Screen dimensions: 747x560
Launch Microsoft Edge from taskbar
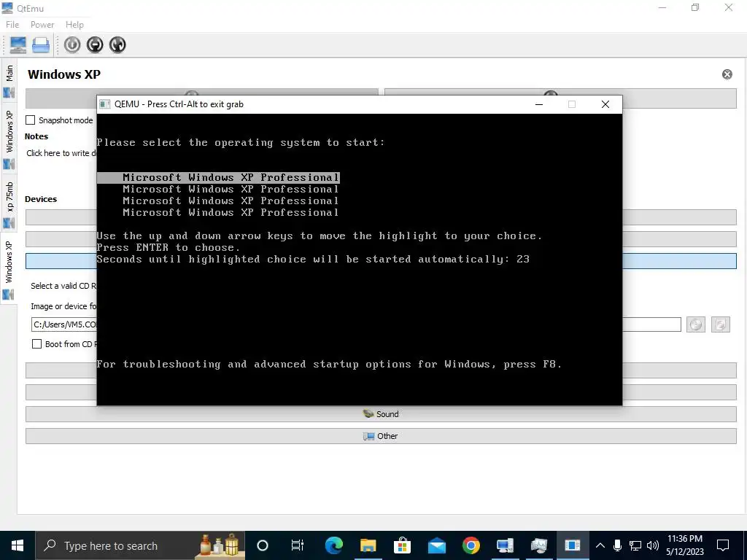point(333,545)
